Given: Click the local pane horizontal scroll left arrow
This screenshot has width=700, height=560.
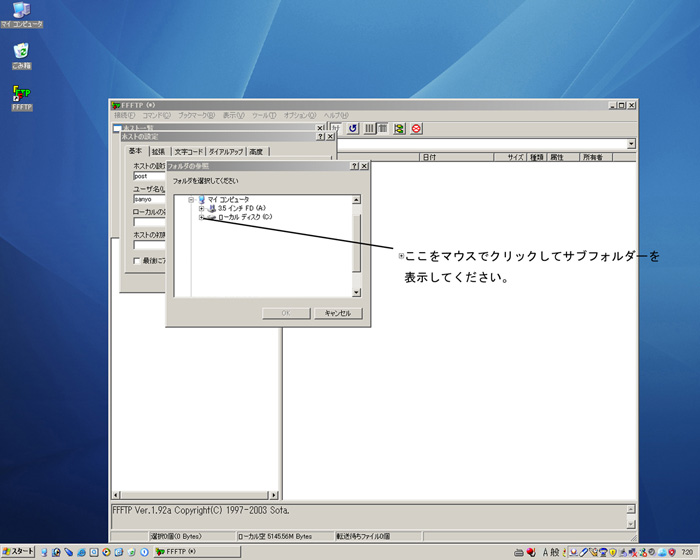Looking at the screenshot, I should [x=116, y=495].
